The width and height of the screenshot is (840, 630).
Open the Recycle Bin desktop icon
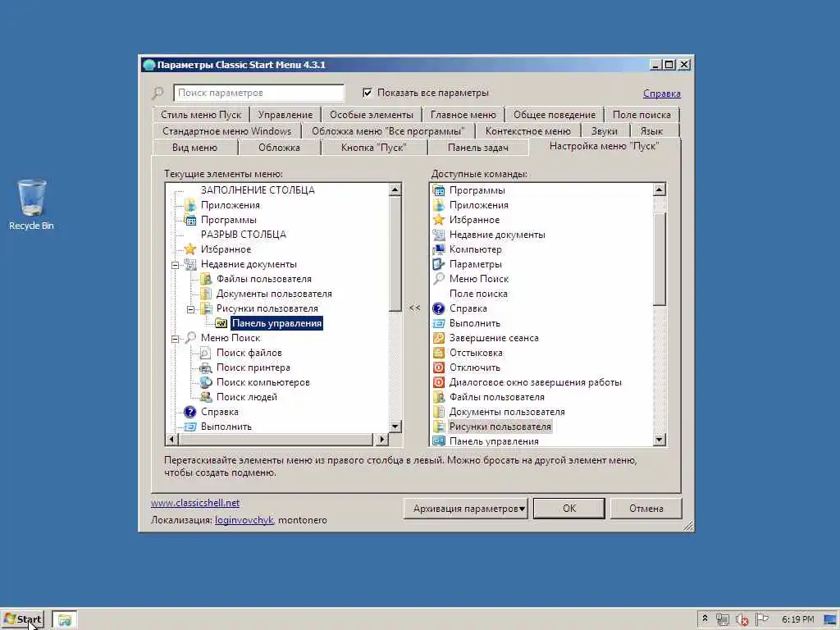[x=32, y=204]
